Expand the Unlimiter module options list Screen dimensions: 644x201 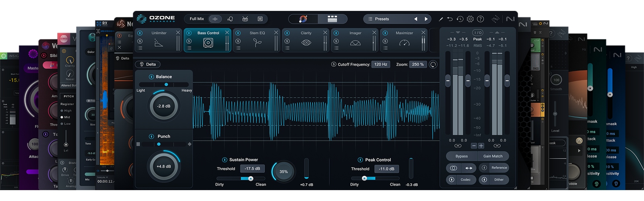tap(140, 48)
